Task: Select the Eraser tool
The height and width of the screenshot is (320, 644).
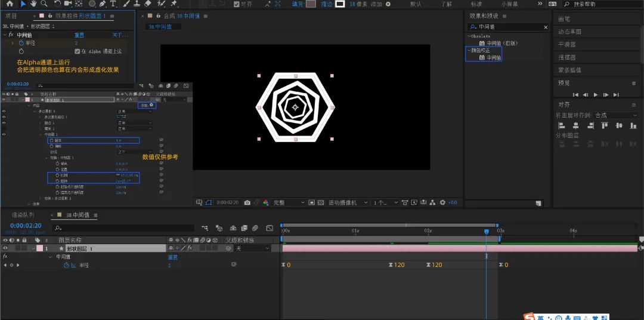Action: tap(148, 4)
